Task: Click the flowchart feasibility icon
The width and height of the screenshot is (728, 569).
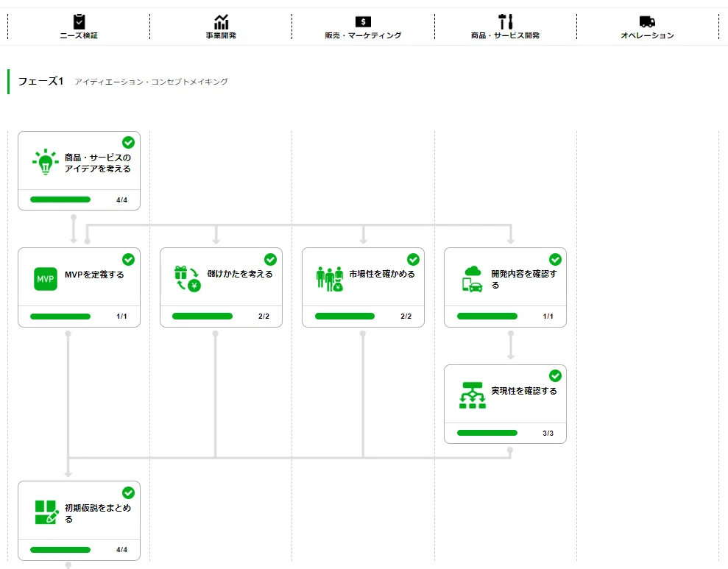Action: (472, 395)
